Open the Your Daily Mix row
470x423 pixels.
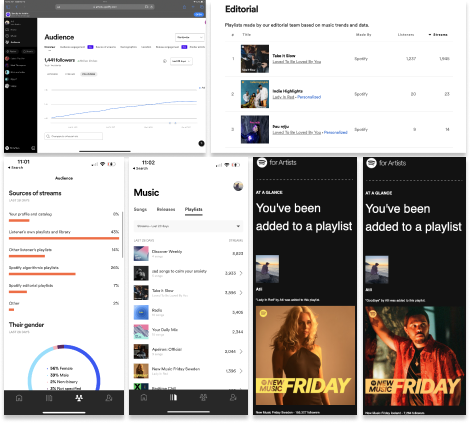[x=188, y=332]
